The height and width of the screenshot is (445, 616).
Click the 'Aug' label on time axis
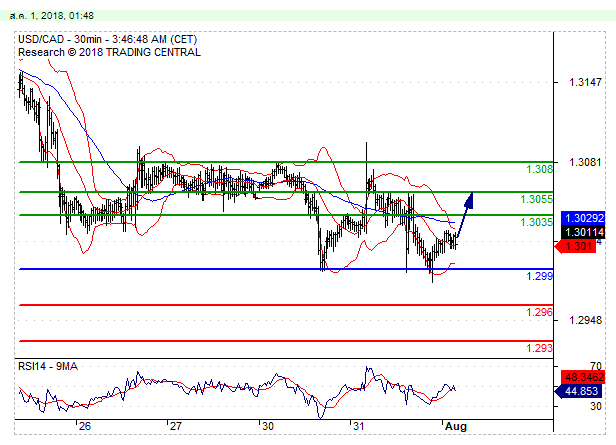(x=456, y=427)
